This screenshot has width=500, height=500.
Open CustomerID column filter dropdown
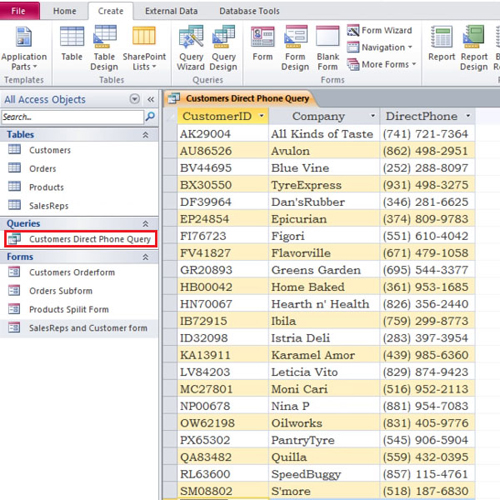point(262,116)
